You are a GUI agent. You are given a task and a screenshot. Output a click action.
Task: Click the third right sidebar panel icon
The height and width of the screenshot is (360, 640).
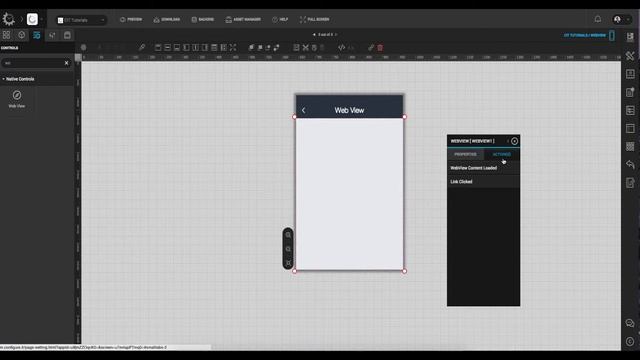630,74
